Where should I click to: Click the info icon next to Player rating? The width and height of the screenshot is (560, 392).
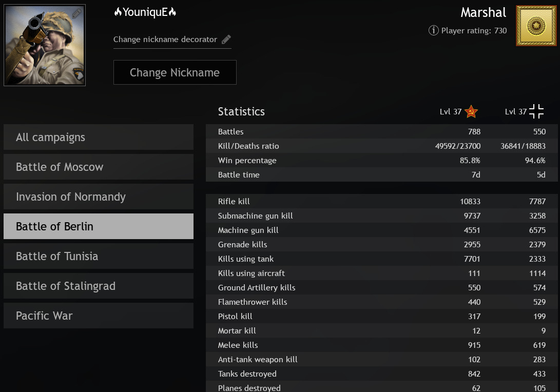(434, 30)
